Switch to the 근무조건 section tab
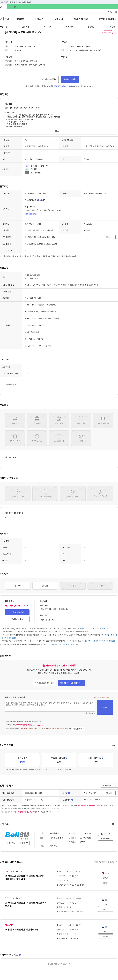 [x=25, y=27]
